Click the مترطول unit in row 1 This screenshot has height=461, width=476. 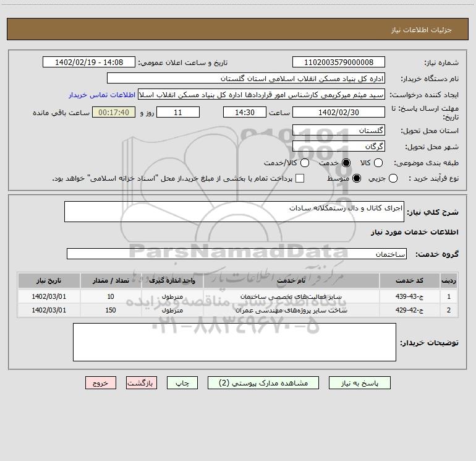coord(172,296)
